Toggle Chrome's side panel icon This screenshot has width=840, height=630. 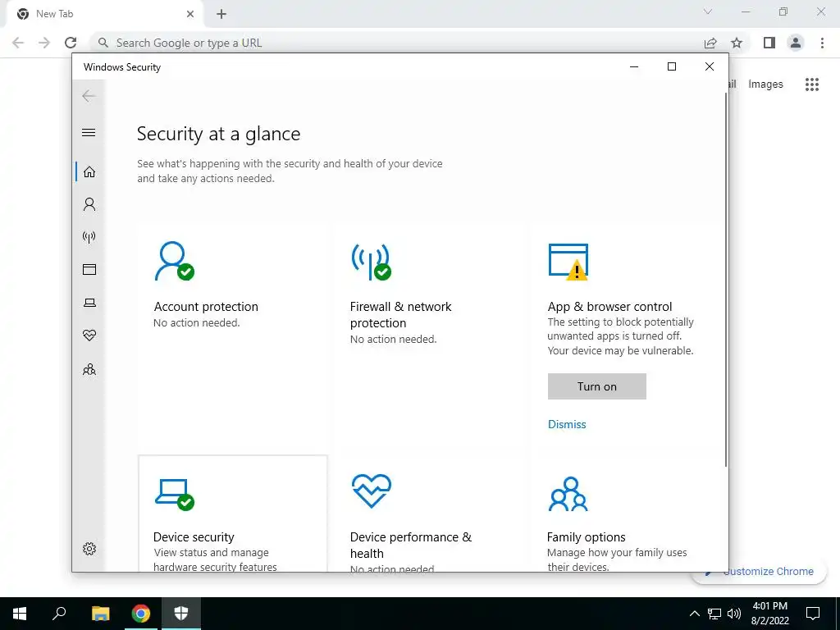(x=769, y=43)
